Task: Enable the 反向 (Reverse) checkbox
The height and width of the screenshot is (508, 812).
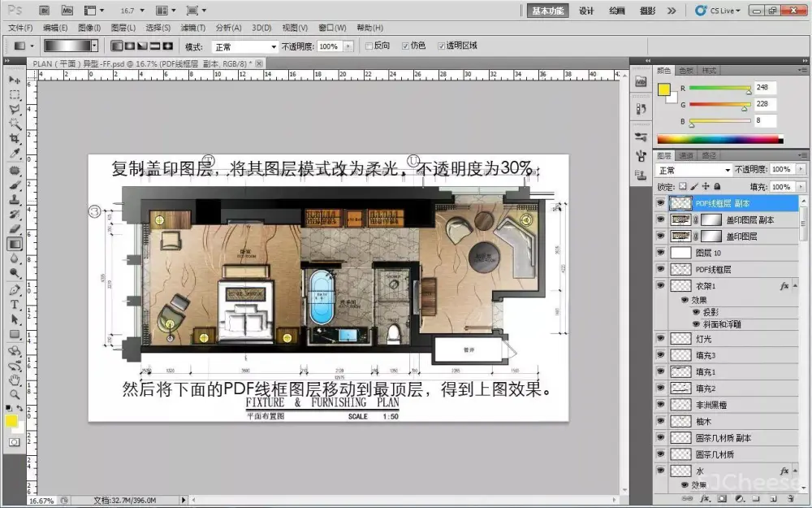Action: point(369,46)
